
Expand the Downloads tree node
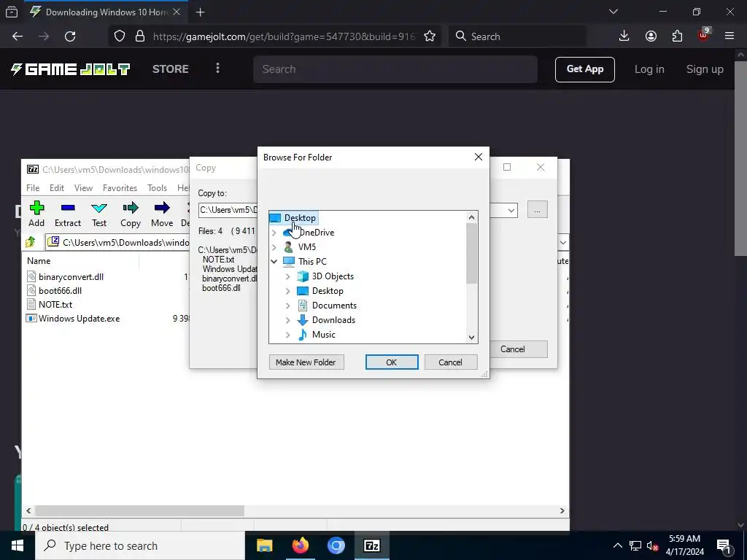[287, 320]
